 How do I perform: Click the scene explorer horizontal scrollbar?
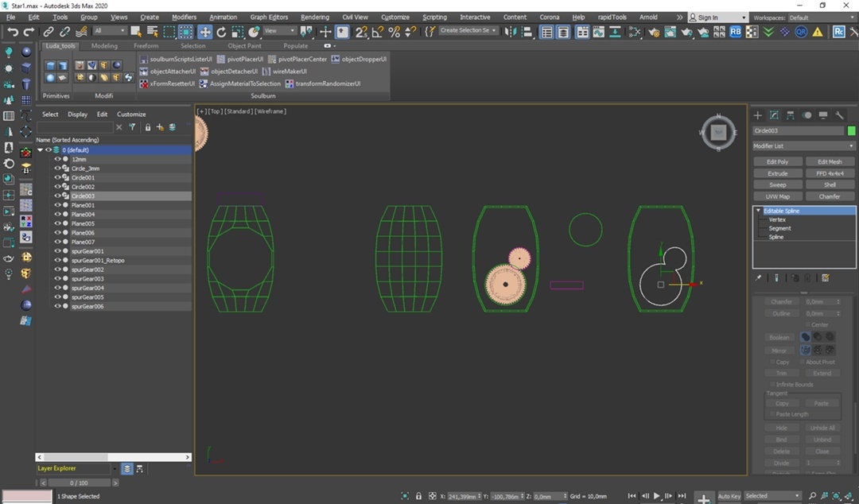tap(114, 457)
